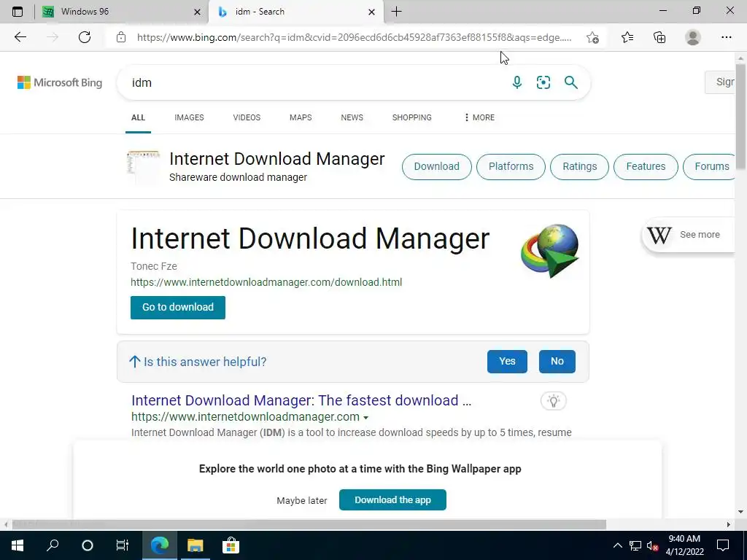Viewport: 747px width, 560px height.
Task: Click the vertical page scrollbar thumb
Action: click(x=740, y=115)
